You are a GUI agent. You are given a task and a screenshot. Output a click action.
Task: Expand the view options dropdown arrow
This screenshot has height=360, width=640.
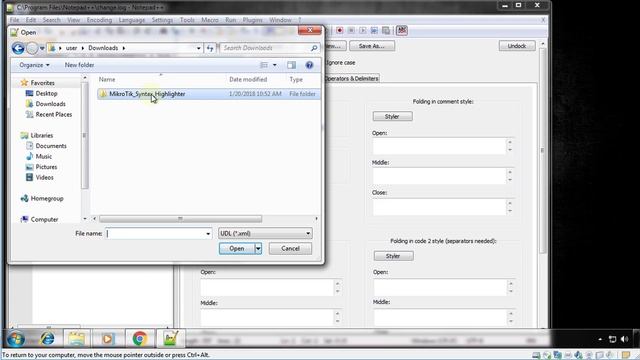click(x=275, y=65)
